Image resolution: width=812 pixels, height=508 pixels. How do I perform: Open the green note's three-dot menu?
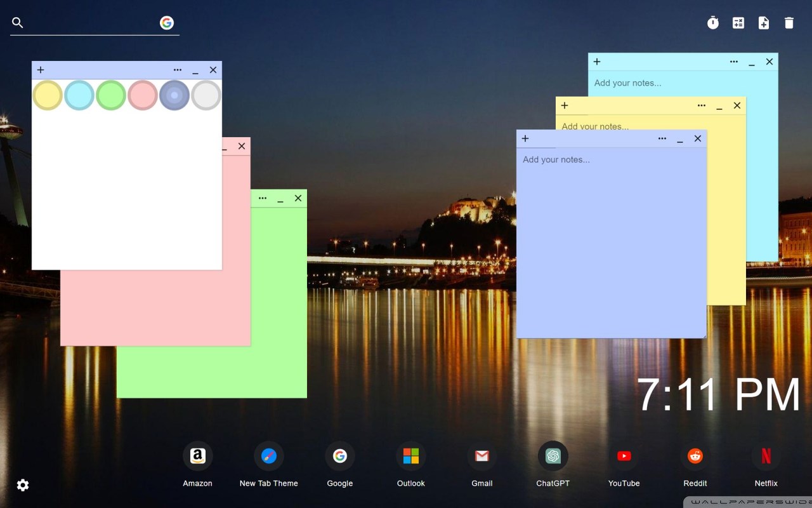pyautogui.click(x=263, y=198)
